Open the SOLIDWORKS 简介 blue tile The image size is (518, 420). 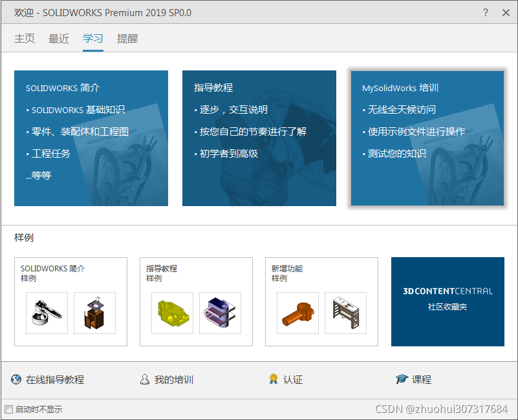click(x=91, y=138)
